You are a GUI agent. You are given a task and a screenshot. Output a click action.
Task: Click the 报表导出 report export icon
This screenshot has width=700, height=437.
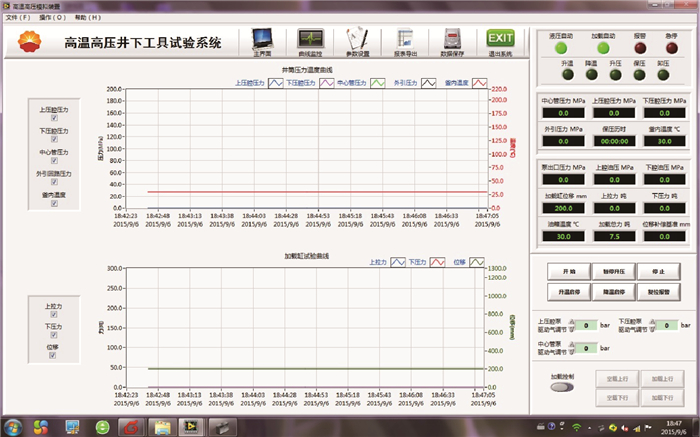tap(405, 42)
